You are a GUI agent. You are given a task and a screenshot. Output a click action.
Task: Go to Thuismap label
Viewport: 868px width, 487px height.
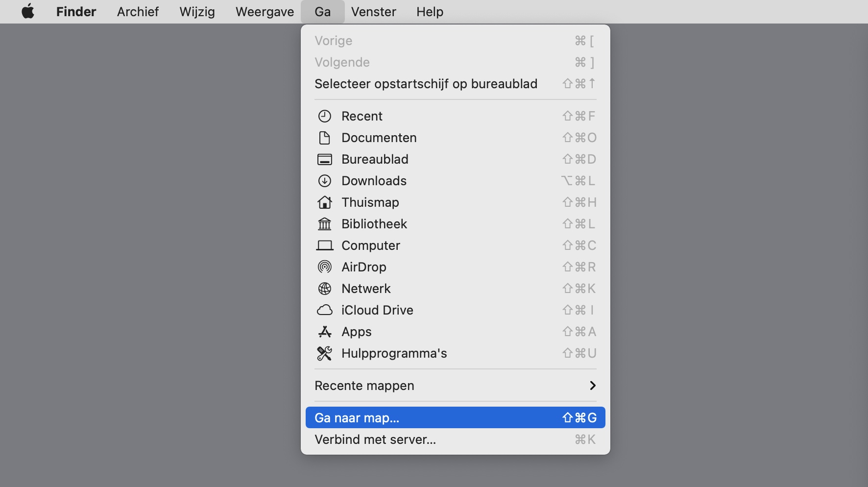click(x=370, y=202)
